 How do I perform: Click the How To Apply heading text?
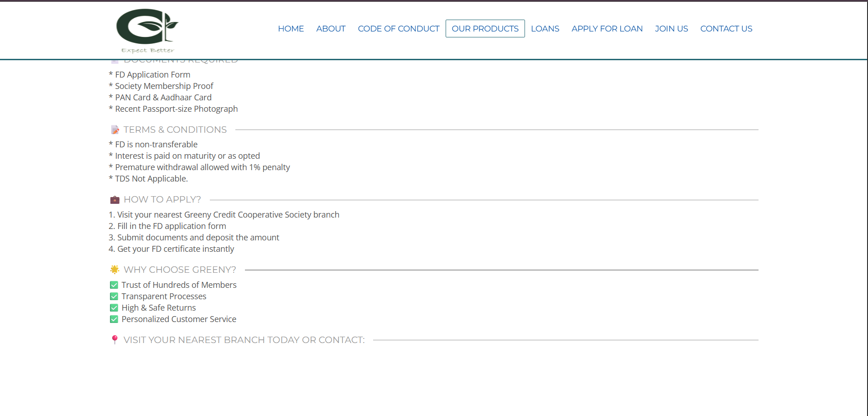pyautogui.click(x=162, y=200)
